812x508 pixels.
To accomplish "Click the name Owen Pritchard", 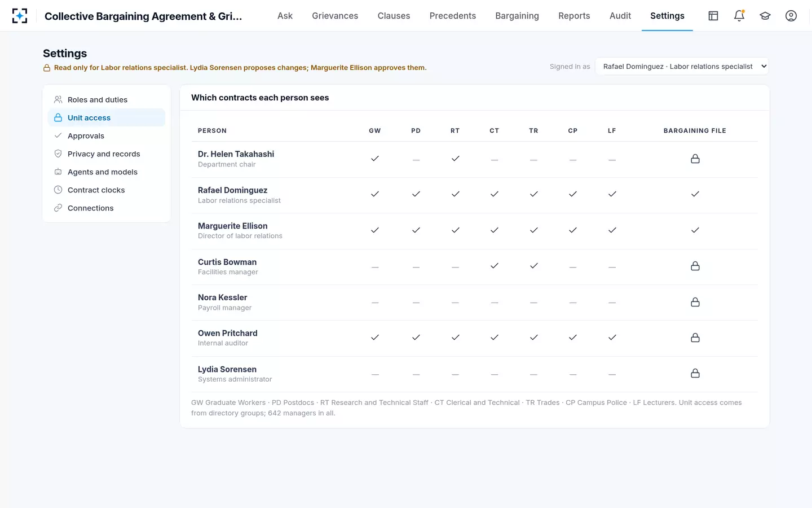I will pyautogui.click(x=228, y=333).
